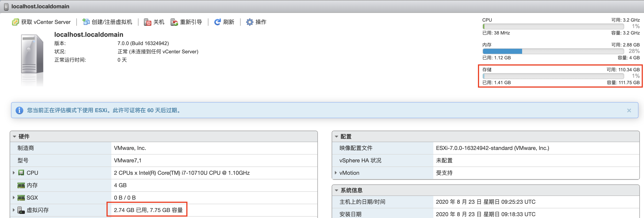Screen dimensions: 644x218
Task: Collapse the Hardware (硬件) panel
Action: [14, 137]
